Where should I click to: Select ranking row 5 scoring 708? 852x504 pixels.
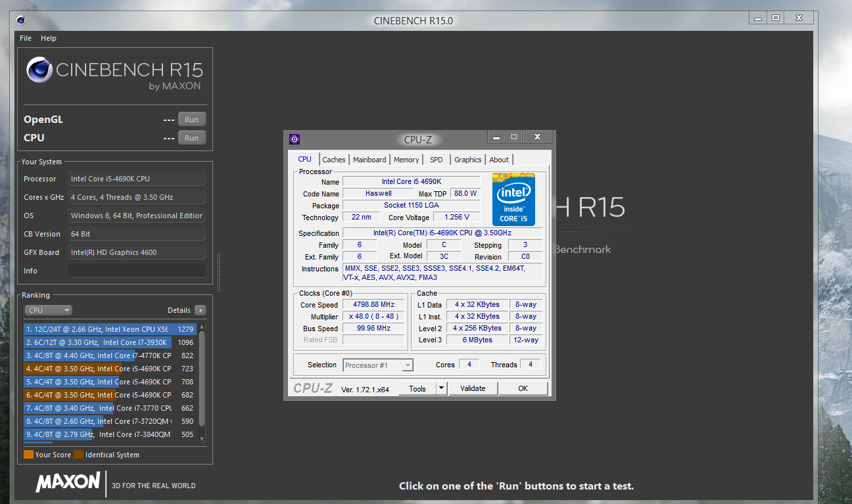110,382
